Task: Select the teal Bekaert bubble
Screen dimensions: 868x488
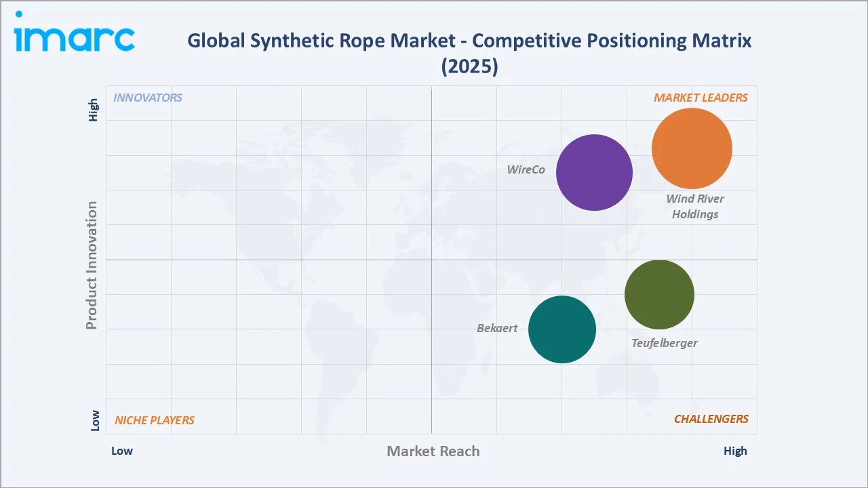Action: (x=562, y=329)
